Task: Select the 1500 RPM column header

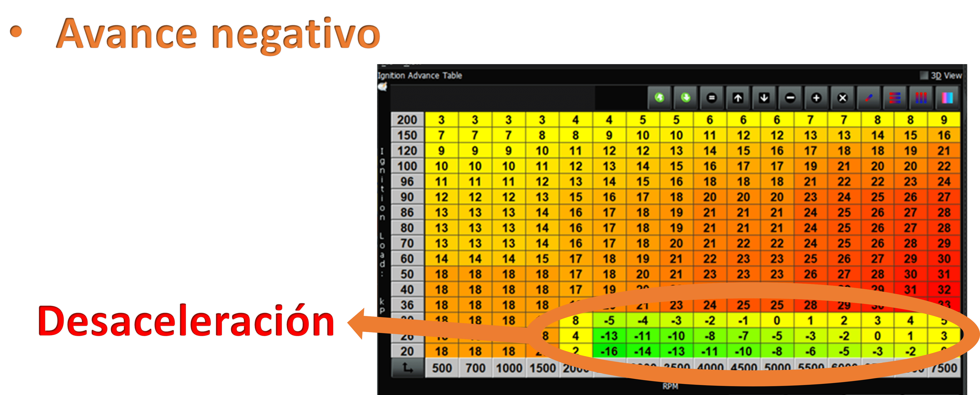Action: pyautogui.click(x=543, y=368)
